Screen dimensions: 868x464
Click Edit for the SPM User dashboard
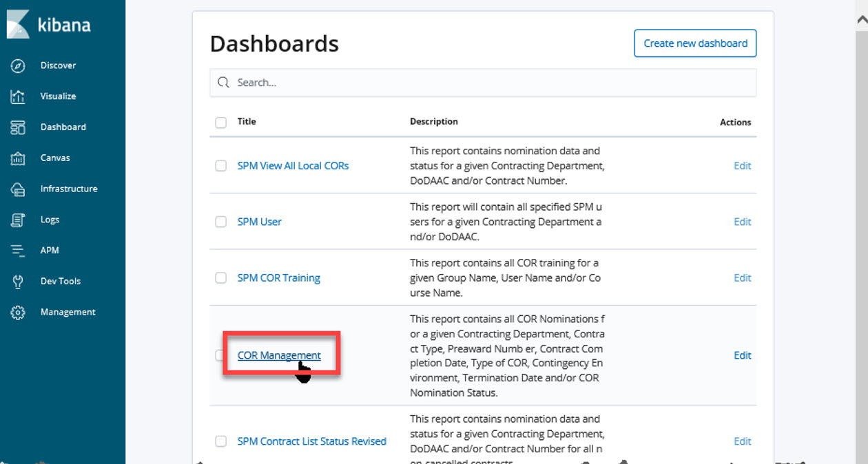pyautogui.click(x=742, y=222)
